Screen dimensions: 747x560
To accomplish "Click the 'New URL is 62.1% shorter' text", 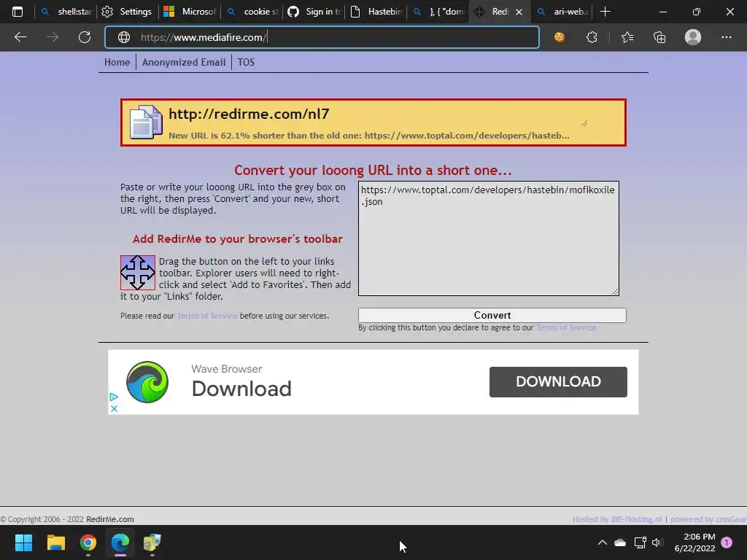I will 368,136.
